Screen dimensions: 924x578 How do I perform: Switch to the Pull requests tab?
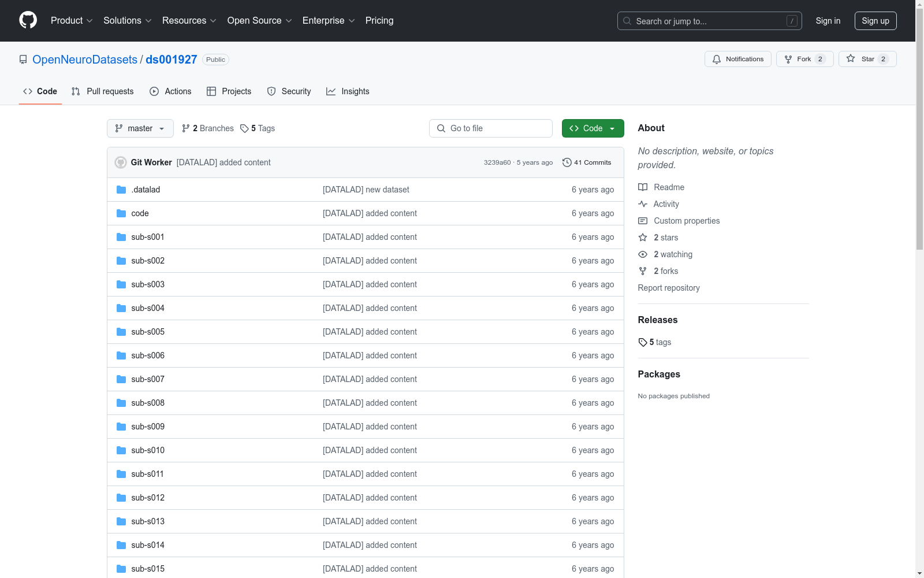tap(103, 91)
